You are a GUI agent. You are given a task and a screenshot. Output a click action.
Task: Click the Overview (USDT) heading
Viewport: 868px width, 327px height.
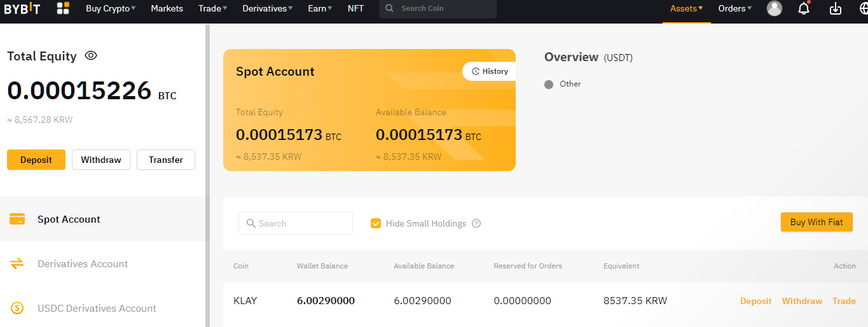pyautogui.click(x=588, y=57)
